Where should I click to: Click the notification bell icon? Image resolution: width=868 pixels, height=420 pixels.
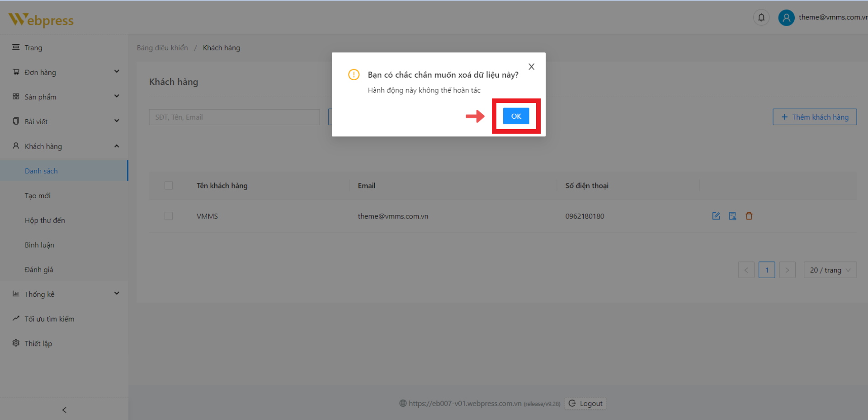(x=761, y=18)
